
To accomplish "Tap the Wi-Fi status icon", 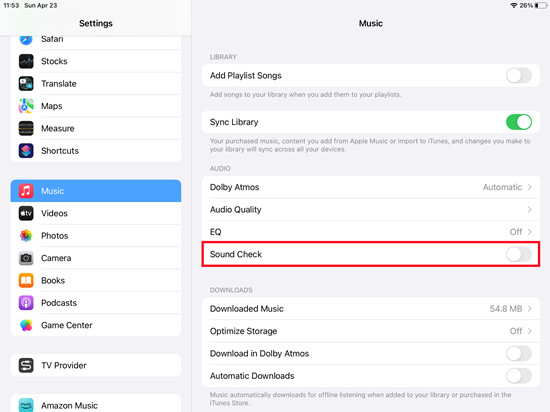I will tap(514, 5).
